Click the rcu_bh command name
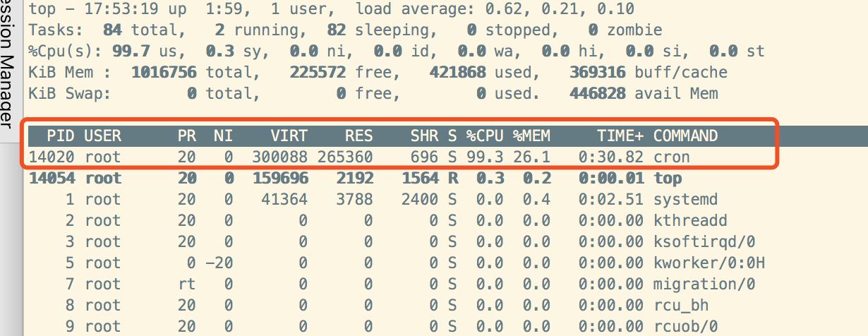868x336 pixels. click(681, 305)
